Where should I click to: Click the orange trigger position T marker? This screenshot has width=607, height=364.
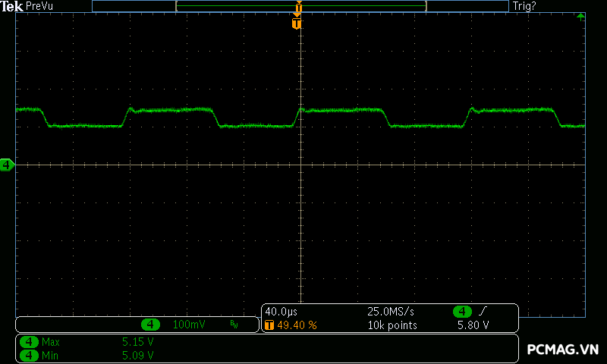pos(297,24)
